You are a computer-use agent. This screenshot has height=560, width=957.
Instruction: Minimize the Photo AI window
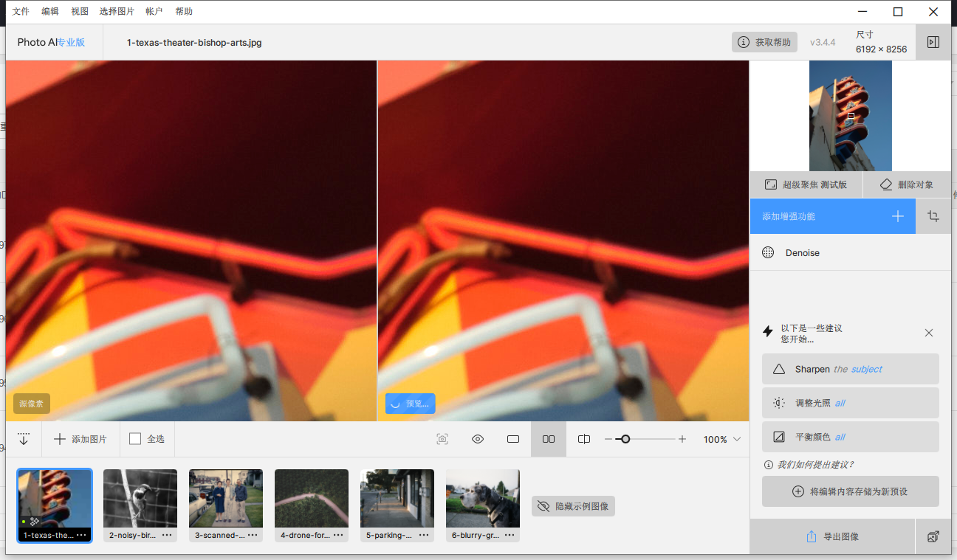point(862,12)
